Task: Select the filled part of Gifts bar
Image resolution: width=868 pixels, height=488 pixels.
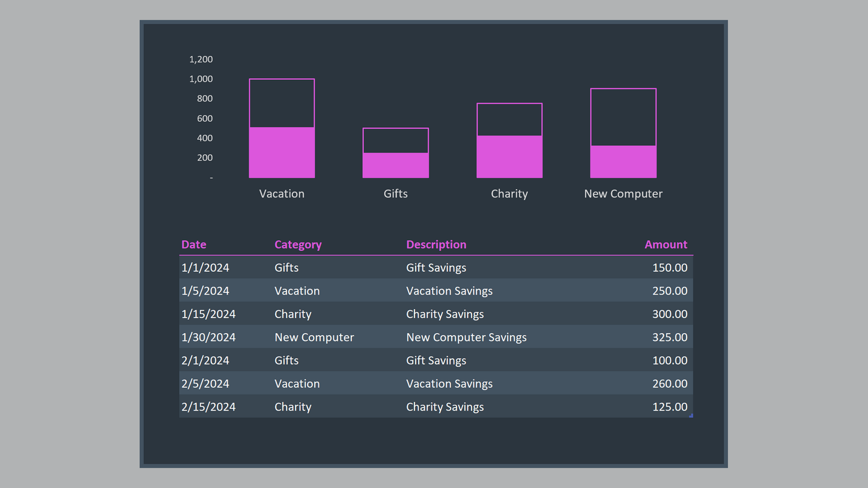Action: (x=395, y=165)
